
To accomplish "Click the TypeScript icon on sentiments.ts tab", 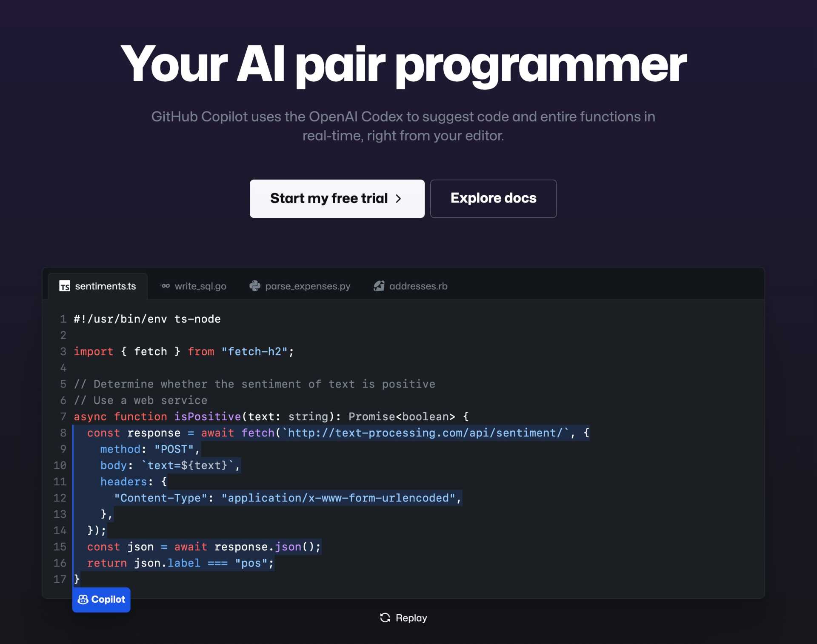I will pyautogui.click(x=65, y=286).
